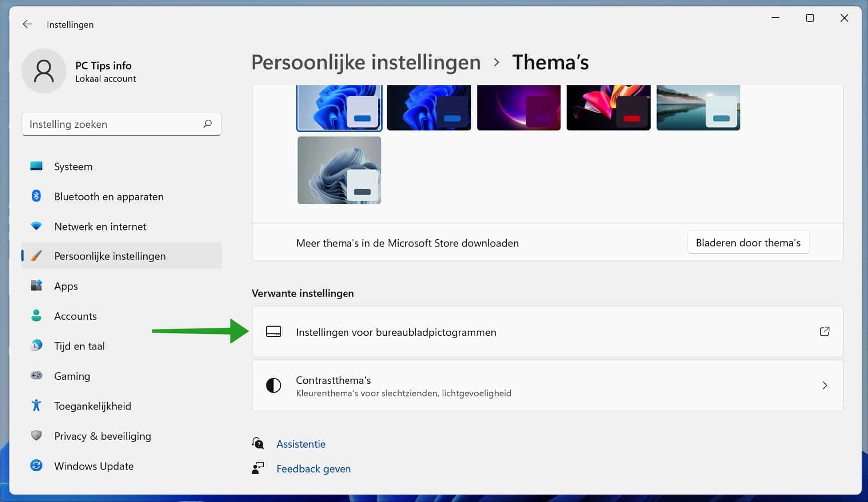Select the Toegankelijkheid accessibility icon
Screen dimensions: 868x502
click(x=36, y=406)
